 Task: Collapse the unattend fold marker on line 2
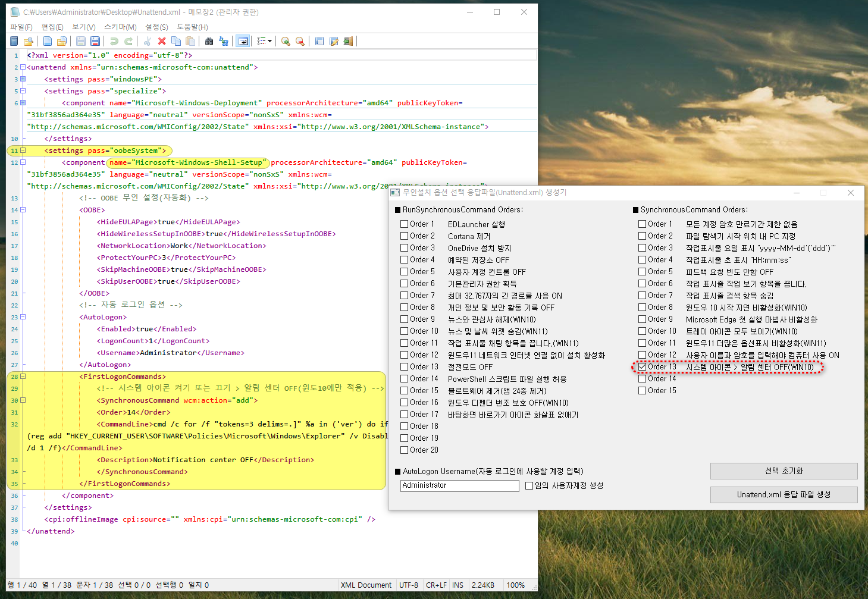point(23,67)
